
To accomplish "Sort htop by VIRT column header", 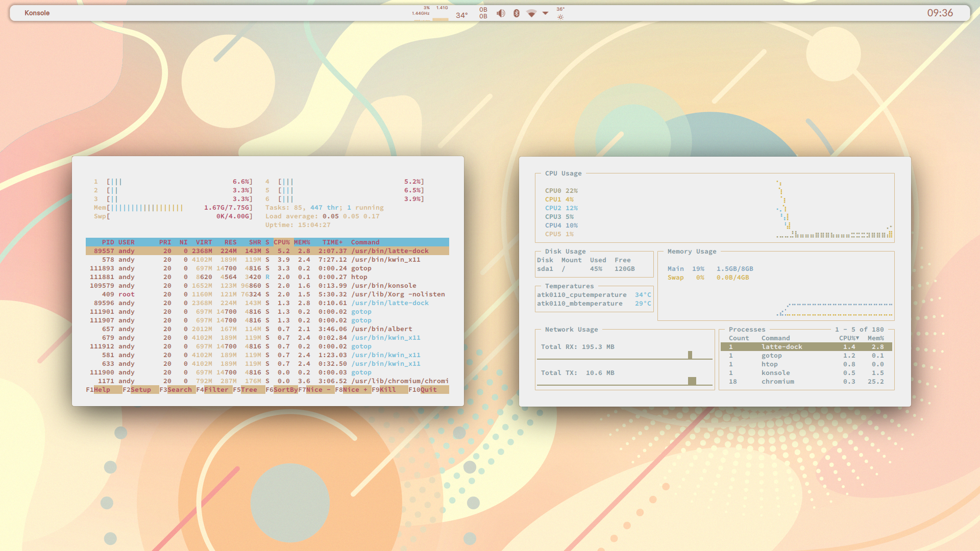I will tap(204, 242).
